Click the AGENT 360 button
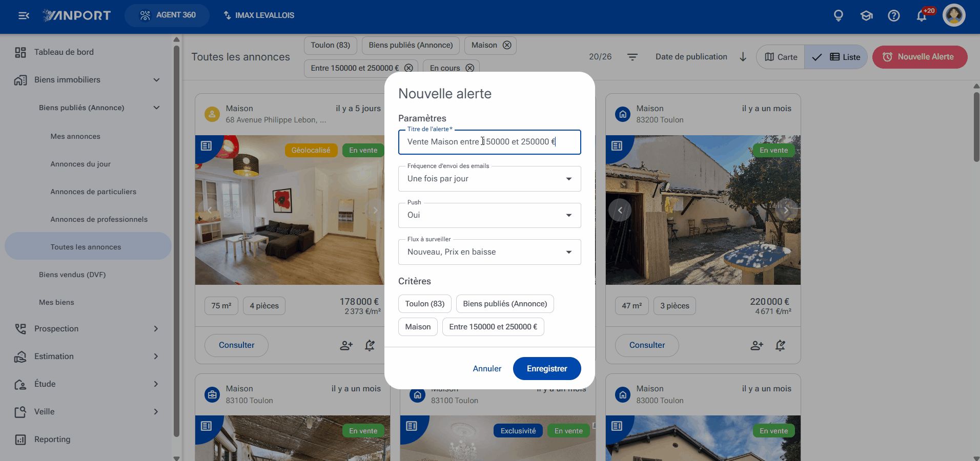This screenshot has height=461, width=980. coord(167,15)
